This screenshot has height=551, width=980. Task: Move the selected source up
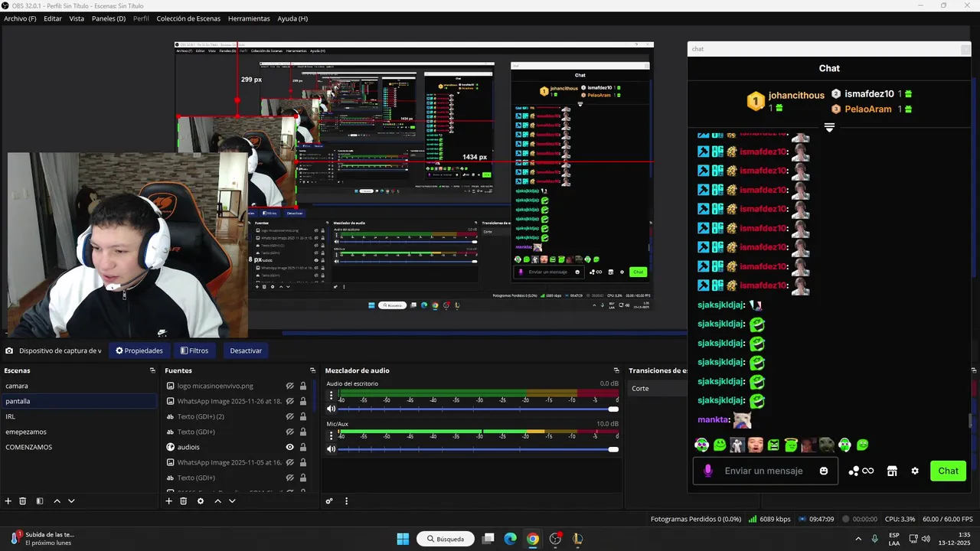tap(217, 501)
